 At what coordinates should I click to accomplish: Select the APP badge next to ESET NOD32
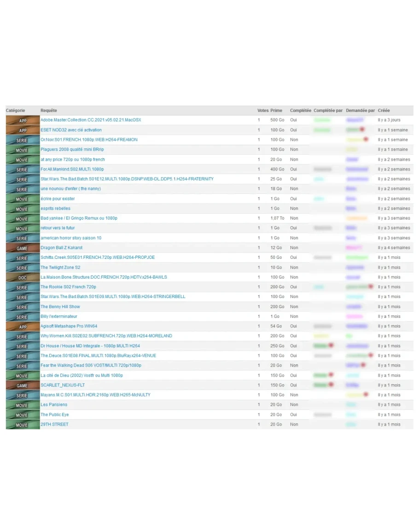[x=23, y=130]
